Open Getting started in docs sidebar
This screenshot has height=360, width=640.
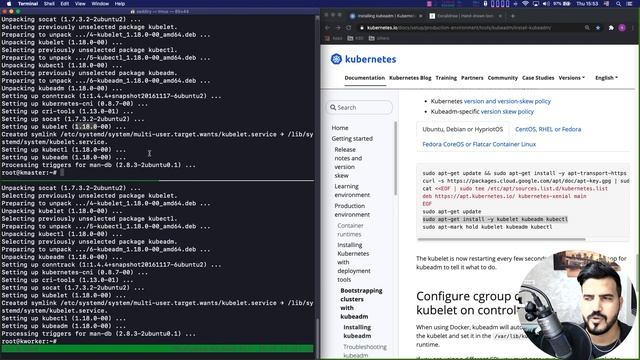coord(352,139)
